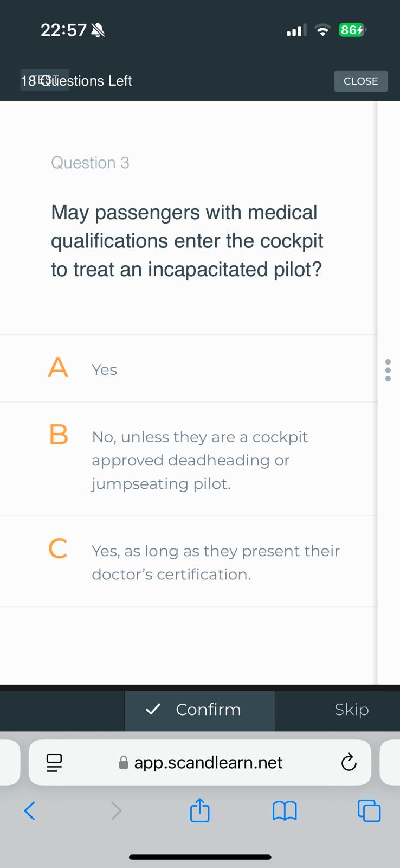Select answer C about doctor's certification

point(189,561)
